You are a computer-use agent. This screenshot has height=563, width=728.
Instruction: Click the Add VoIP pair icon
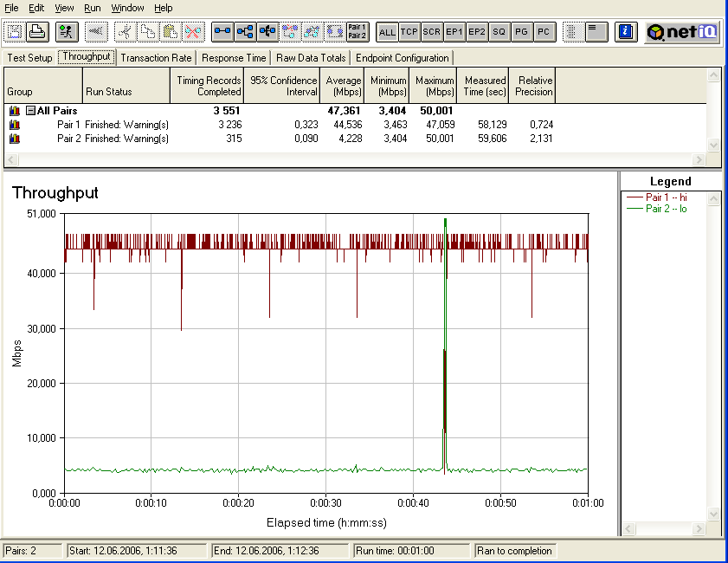267,31
